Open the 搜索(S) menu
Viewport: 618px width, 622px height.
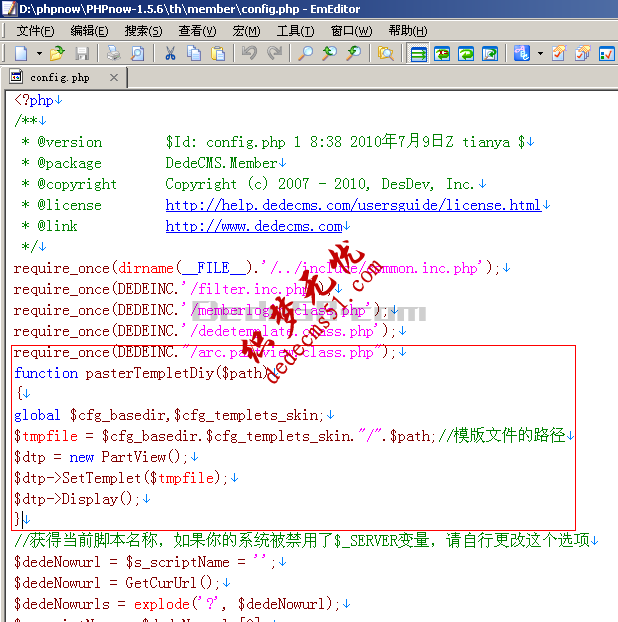point(143,31)
